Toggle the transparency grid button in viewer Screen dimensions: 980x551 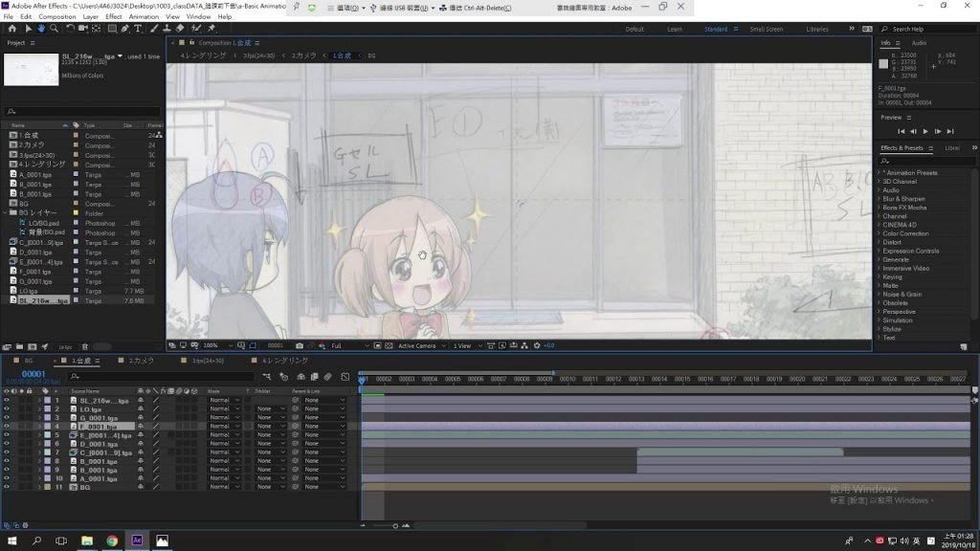pyautogui.click(x=389, y=345)
